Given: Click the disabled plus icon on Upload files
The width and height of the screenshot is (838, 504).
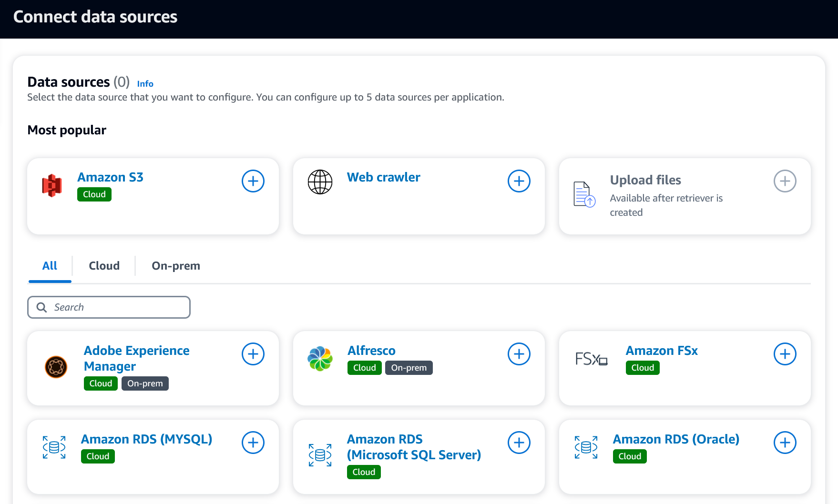Looking at the screenshot, I should coord(785,181).
